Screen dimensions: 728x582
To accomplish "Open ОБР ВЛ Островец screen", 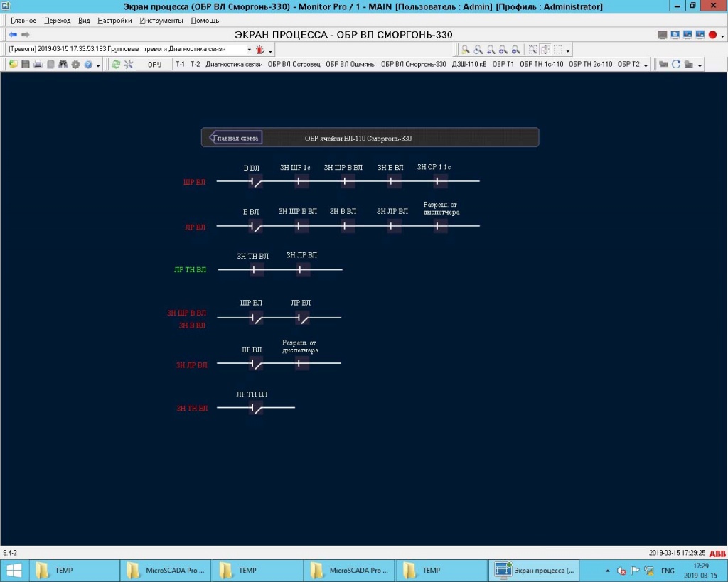I will [x=294, y=65].
